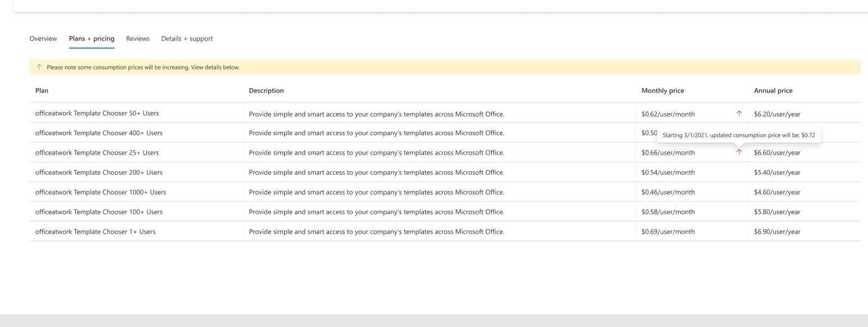The image size is (868, 327).
Task: Pick the Template Chooser 200+ Users plan
Action: 99,172
